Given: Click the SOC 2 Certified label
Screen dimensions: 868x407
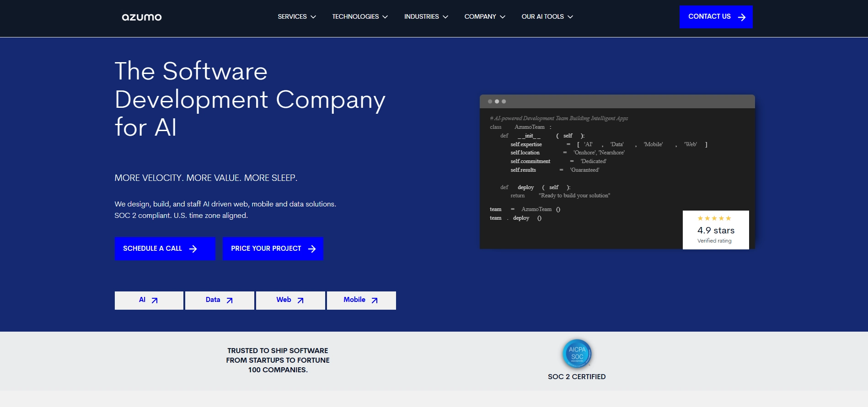Looking at the screenshot, I should [x=576, y=377].
